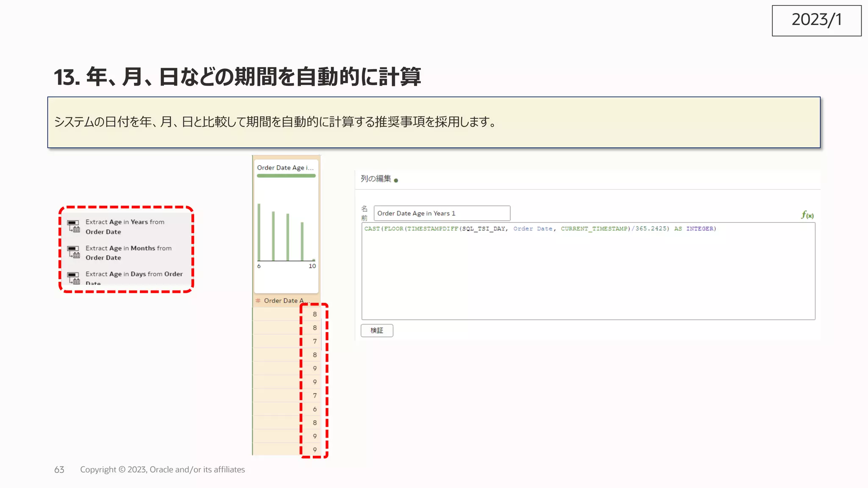Click the Order Date Age histogram chart

[x=287, y=232]
